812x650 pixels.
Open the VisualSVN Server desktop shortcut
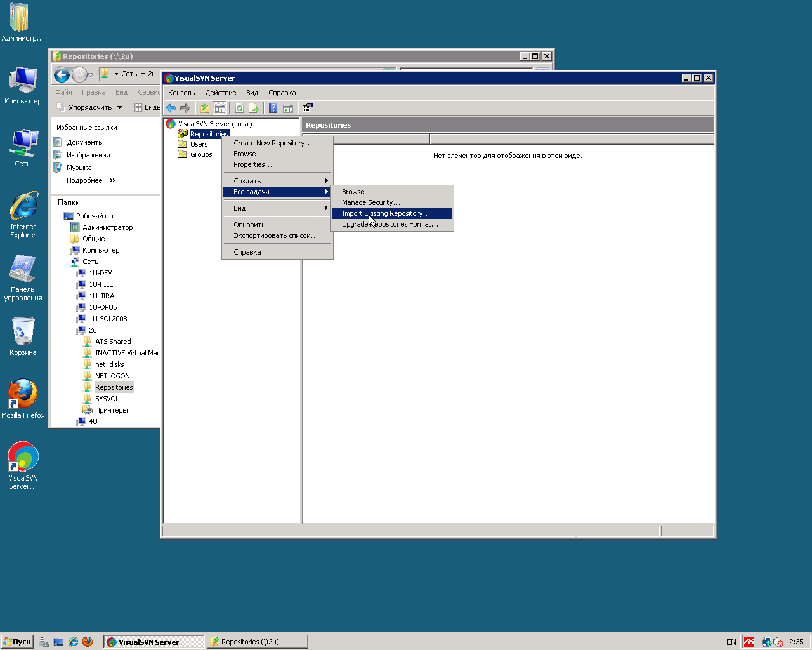tap(23, 466)
